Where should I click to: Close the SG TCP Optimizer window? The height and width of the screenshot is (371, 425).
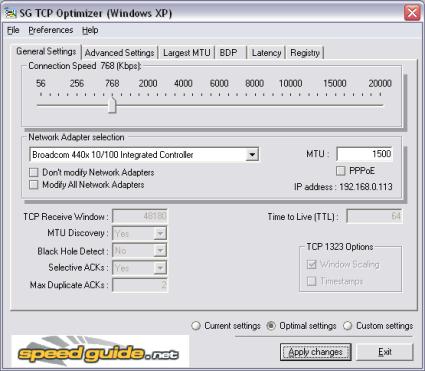pos(412,13)
